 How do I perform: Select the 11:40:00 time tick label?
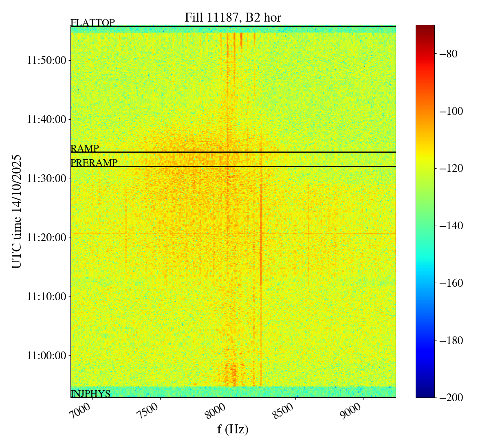pyautogui.click(x=46, y=120)
